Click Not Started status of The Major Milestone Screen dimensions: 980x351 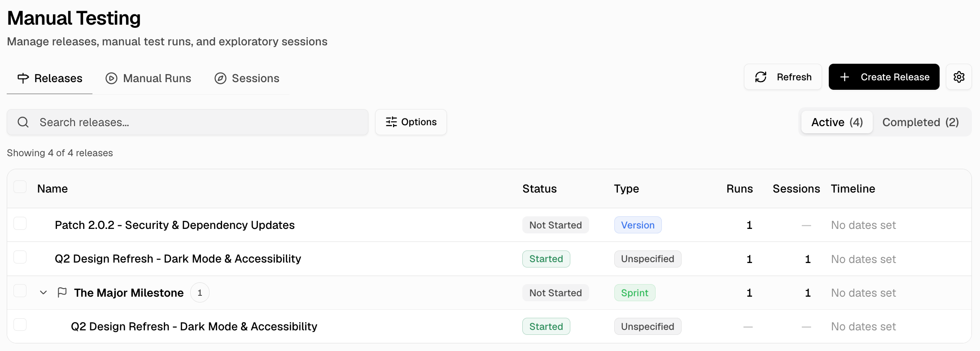[556, 293]
